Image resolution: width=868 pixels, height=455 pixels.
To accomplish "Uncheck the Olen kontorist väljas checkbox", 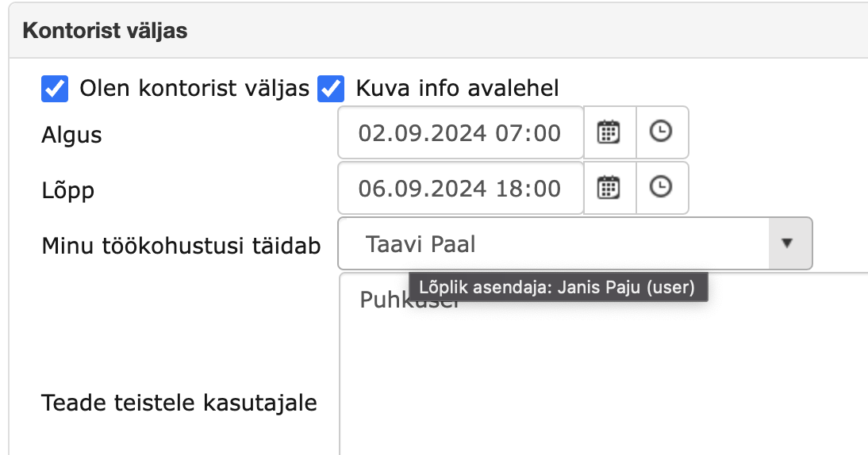I will pos(55,89).
